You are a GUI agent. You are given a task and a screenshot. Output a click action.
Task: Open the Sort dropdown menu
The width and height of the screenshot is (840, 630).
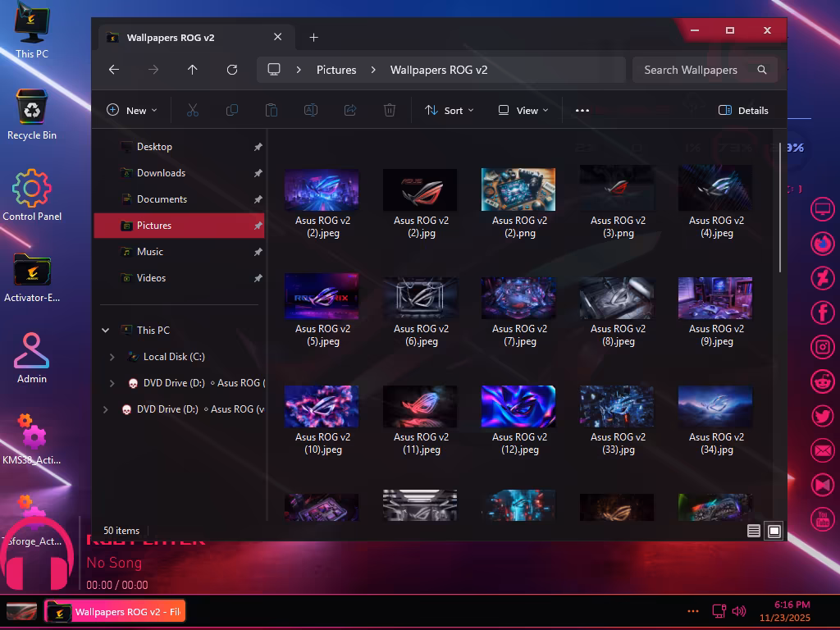click(x=450, y=111)
